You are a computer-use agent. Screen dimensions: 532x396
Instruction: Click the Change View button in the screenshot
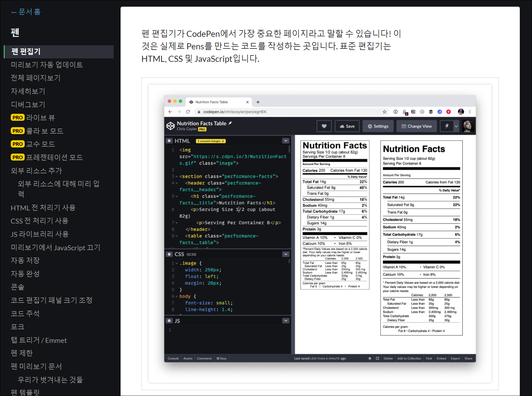tap(417, 126)
